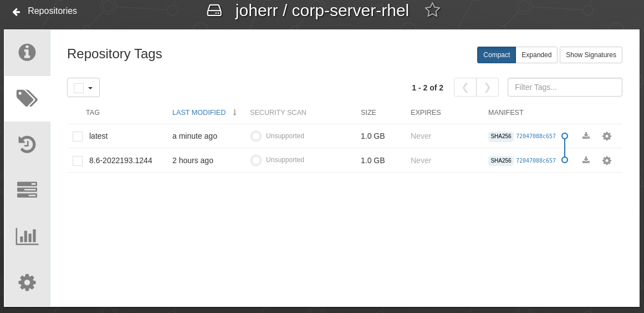The width and height of the screenshot is (644, 313).
Task: Click the Show Signatures button
Action: 591,55
